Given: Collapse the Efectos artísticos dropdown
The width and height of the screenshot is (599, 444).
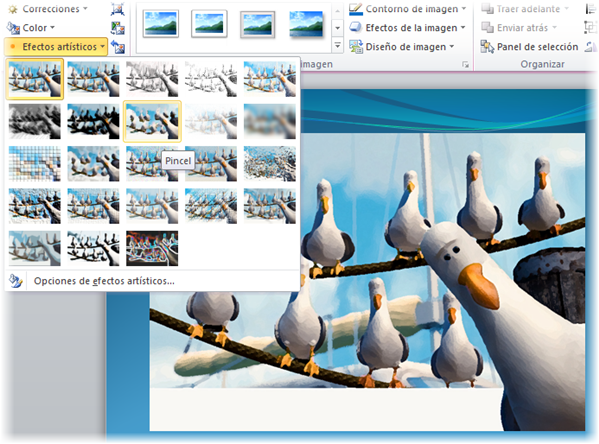Looking at the screenshot, I should click(x=56, y=47).
